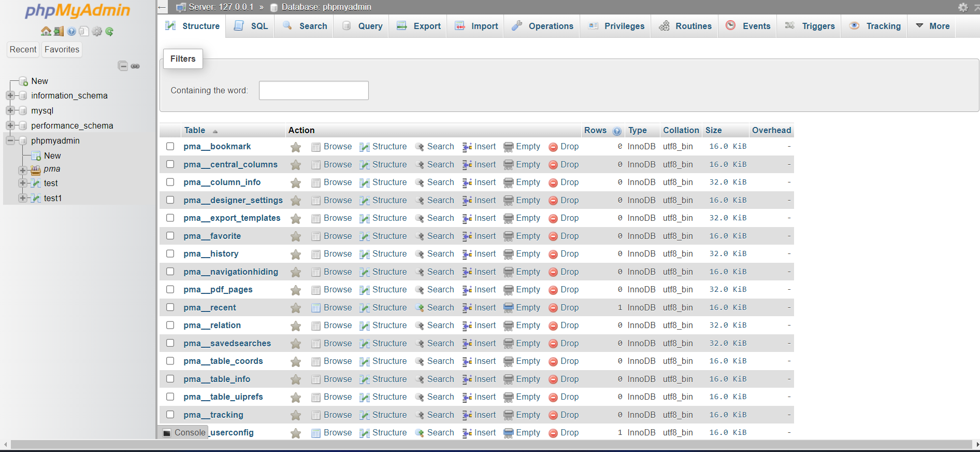Check the pma__table_uiprefs checkbox

coord(170,397)
